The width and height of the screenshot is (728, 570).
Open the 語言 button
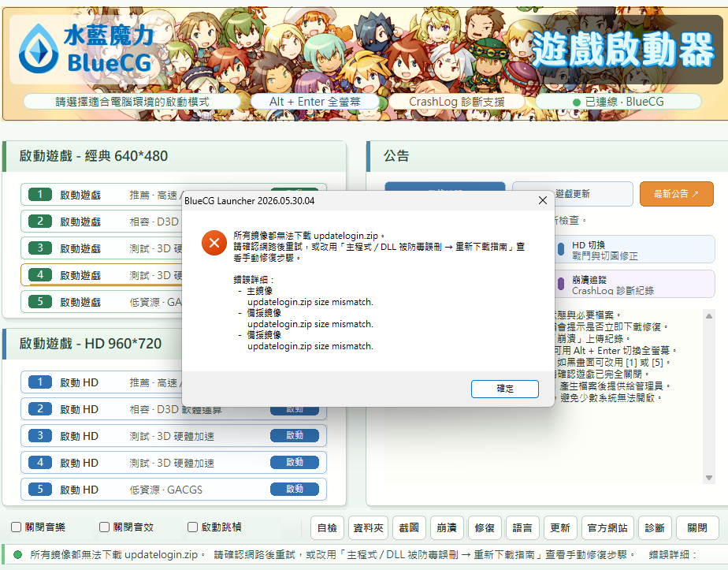point(522,527)
